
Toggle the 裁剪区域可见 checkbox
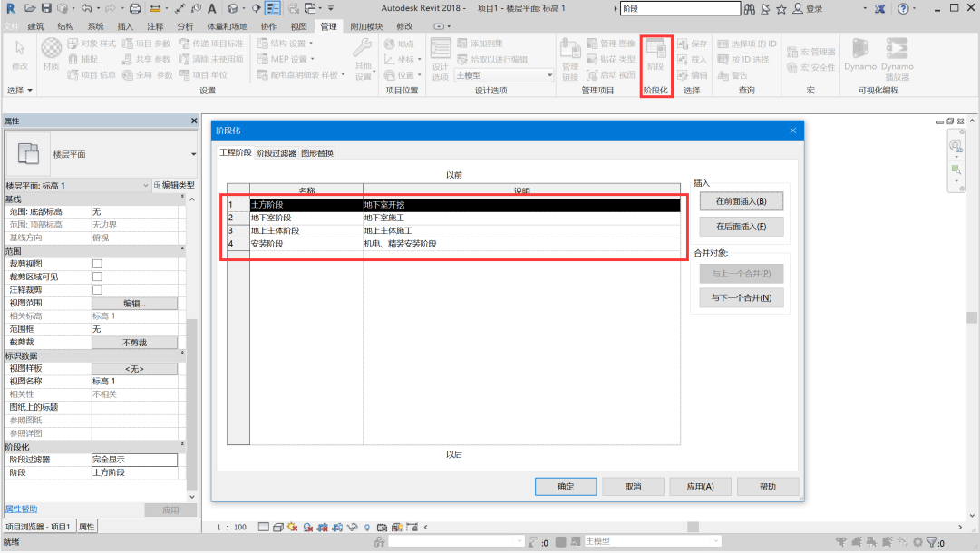(98, 276)
